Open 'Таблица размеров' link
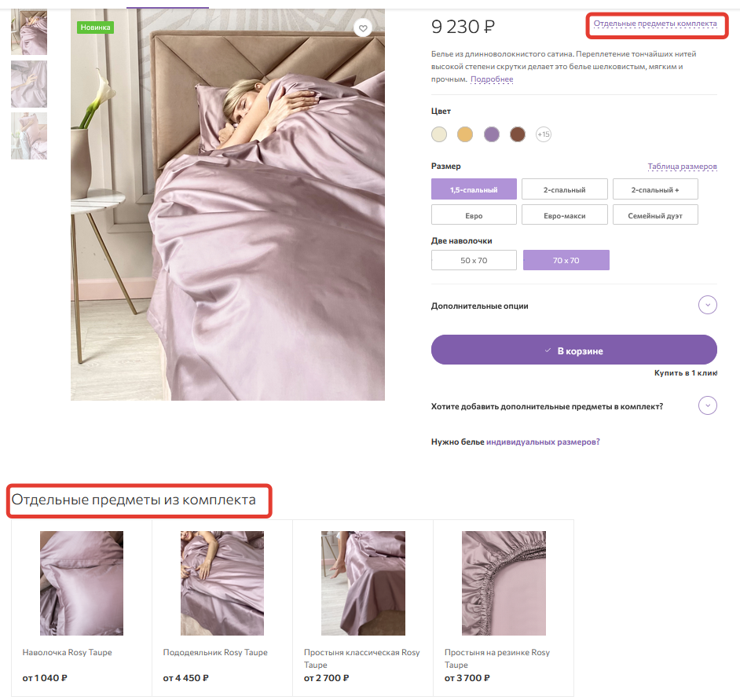Image resolution: width=740 pixels, height=700 pixels. point(682,167)
